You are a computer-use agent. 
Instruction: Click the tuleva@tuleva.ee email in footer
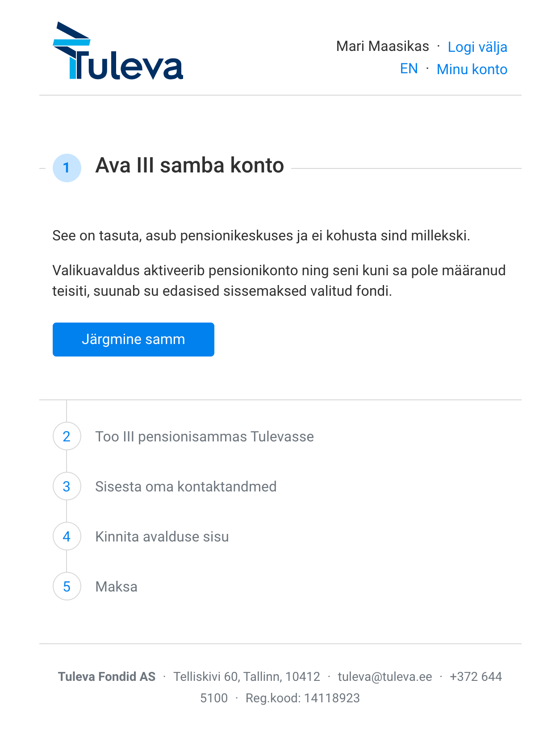pos(385,677)
